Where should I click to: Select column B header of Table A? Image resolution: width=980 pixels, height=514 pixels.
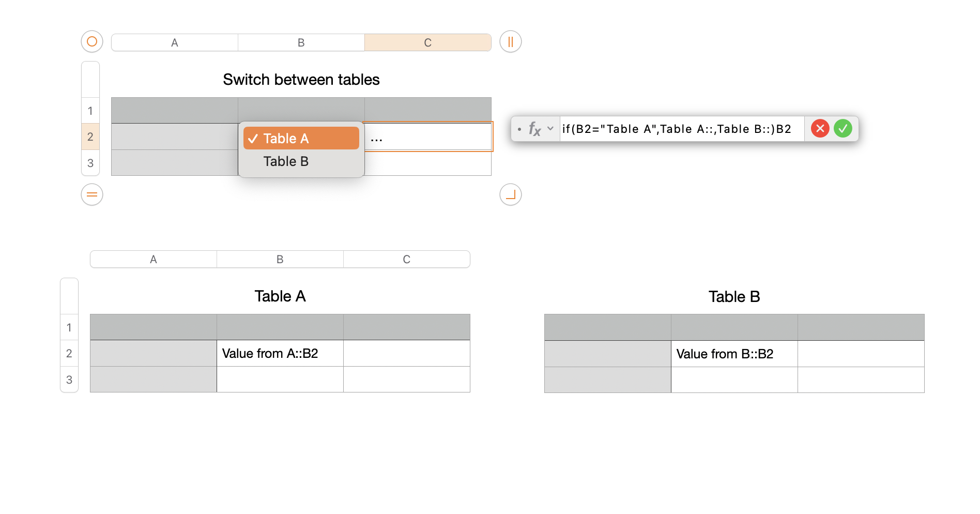point(280,259)
